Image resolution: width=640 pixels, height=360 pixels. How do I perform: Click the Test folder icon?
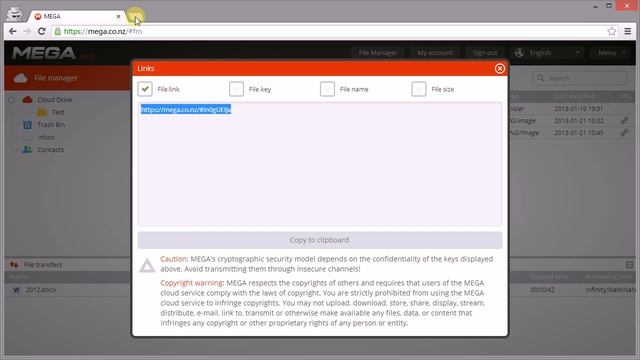(x=42, y=112)
